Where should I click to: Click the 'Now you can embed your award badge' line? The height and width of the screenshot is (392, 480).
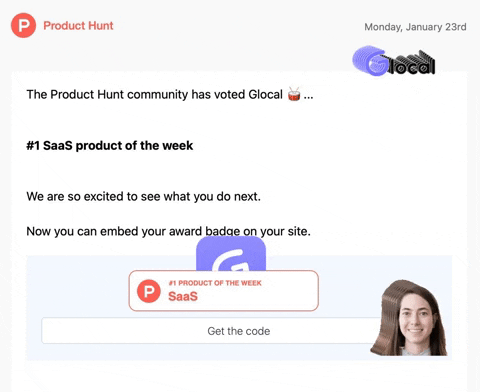[x=168, y=231]
